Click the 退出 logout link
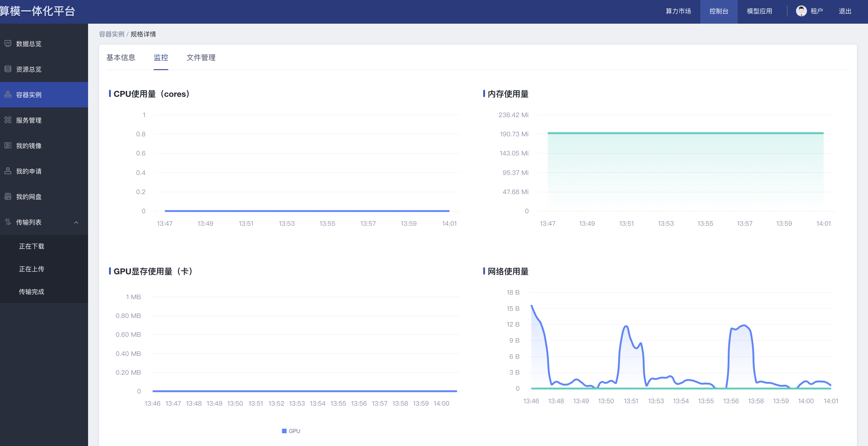The image size is (868, 446). pyautogui.click(x=845, y=11)
